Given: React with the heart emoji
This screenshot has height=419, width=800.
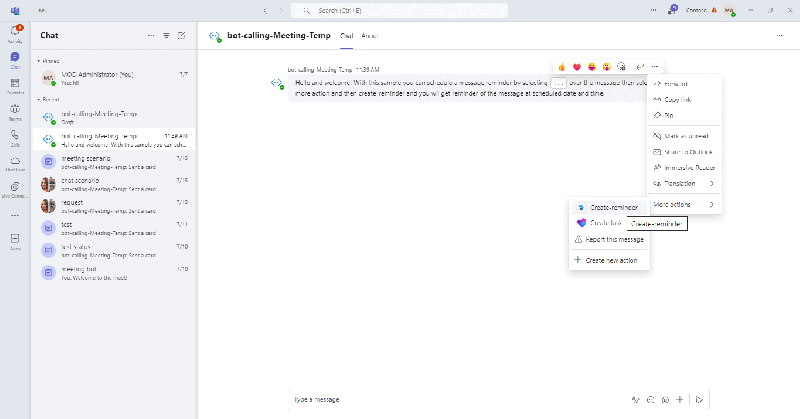Looking at the screenshot, I should 577,67.
